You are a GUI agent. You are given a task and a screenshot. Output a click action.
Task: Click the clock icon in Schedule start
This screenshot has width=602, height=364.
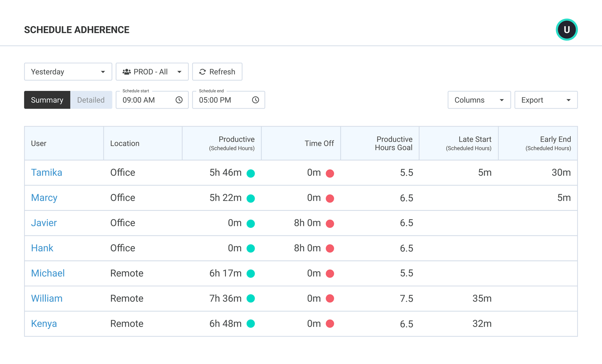pyautogui.click(x=179, y=100)
